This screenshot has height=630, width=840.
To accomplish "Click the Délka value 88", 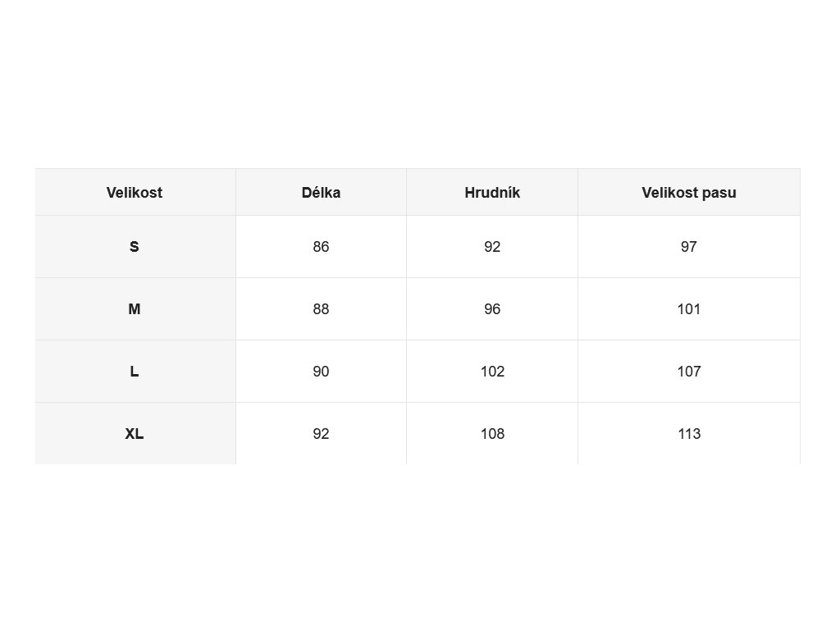I will click(x=321, y=309).
